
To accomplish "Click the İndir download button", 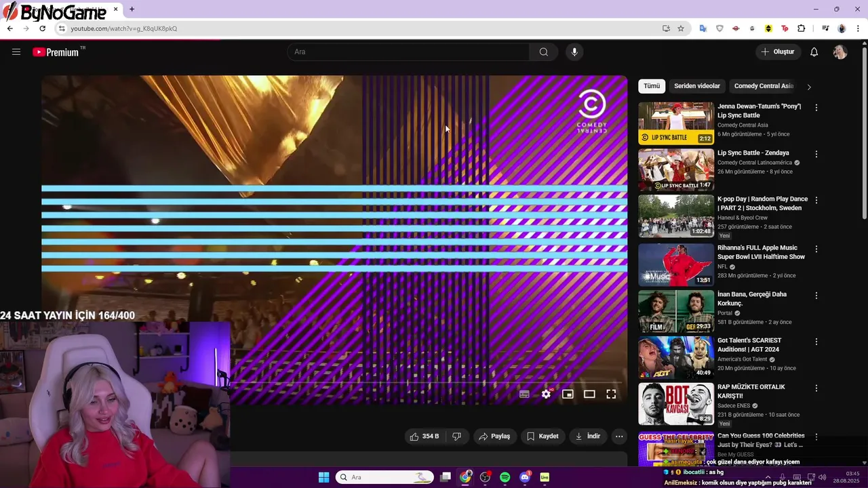I will [x=588, y=436].
